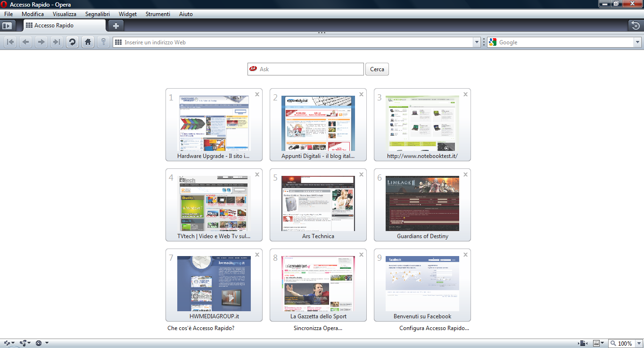Remove Ars Technica speed dial entry
This screenshot has width=644, height=348.
(x=362, y=174)
